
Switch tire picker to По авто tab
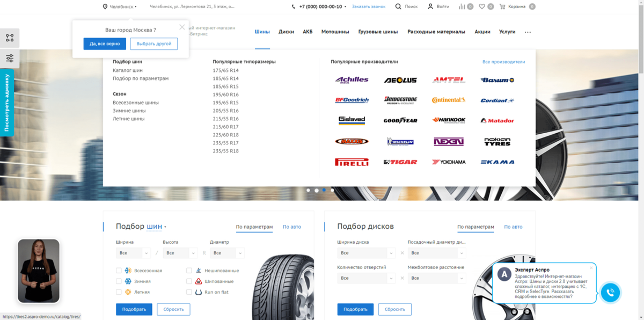click(292, 227)
